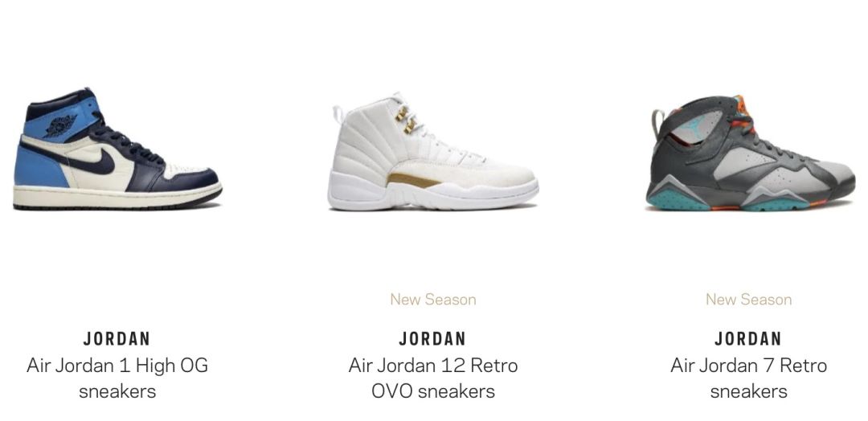This screenshot has height=421, width=868.
Task: Click the JORDAN brand under the gray sneaker
Action: (x=748, y=338)
